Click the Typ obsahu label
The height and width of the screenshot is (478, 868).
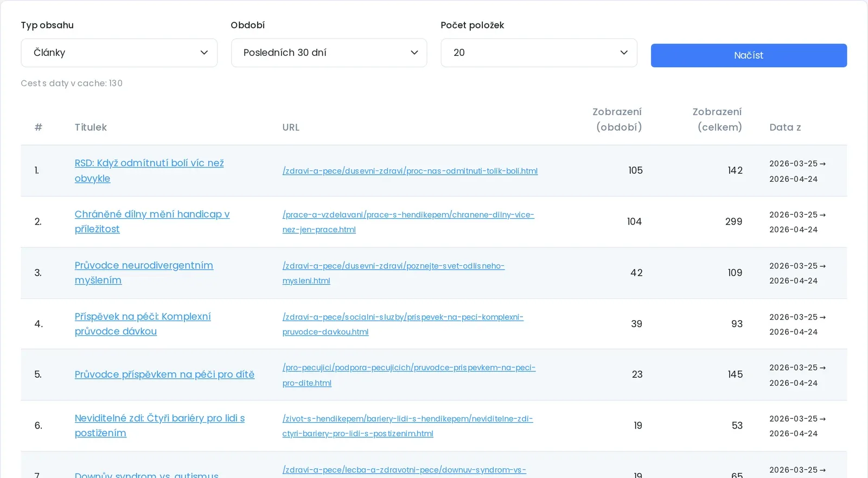(x=47, y=25)
